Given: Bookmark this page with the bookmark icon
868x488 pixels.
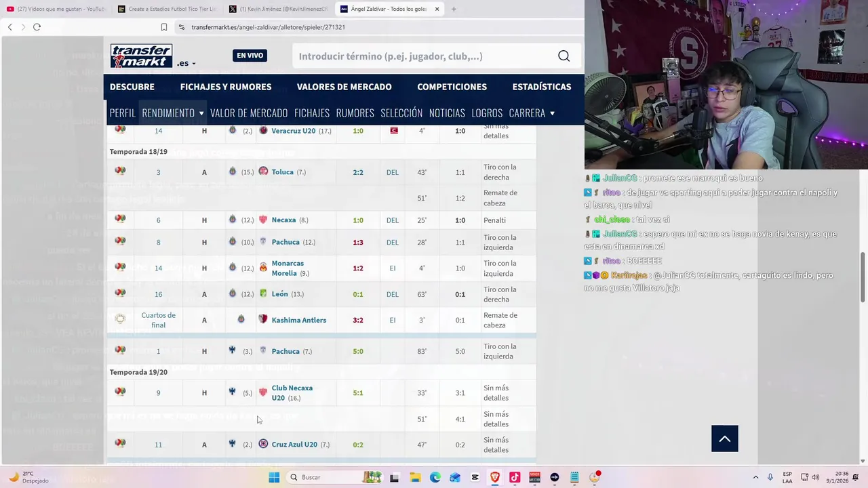Looking at the screenshot, I should (164, 27).
